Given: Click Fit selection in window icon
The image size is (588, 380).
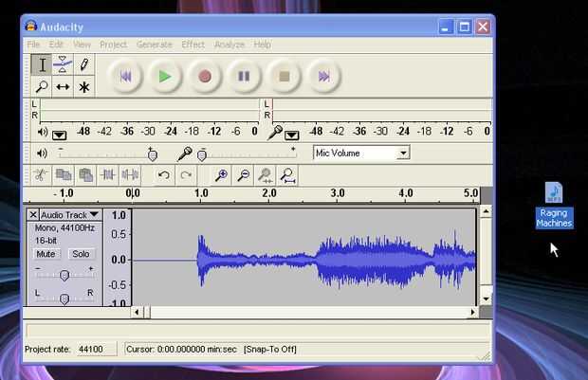Looking at the screenshot, I should (x=266, y=174).
